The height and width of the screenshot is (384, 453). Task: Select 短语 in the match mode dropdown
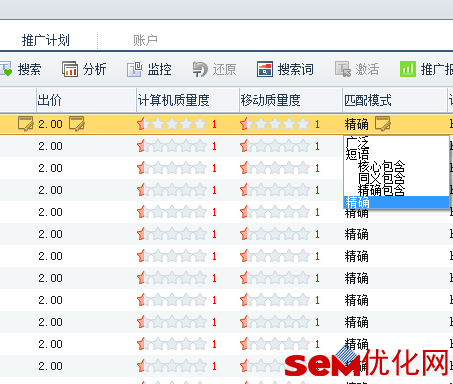(396, 154)
